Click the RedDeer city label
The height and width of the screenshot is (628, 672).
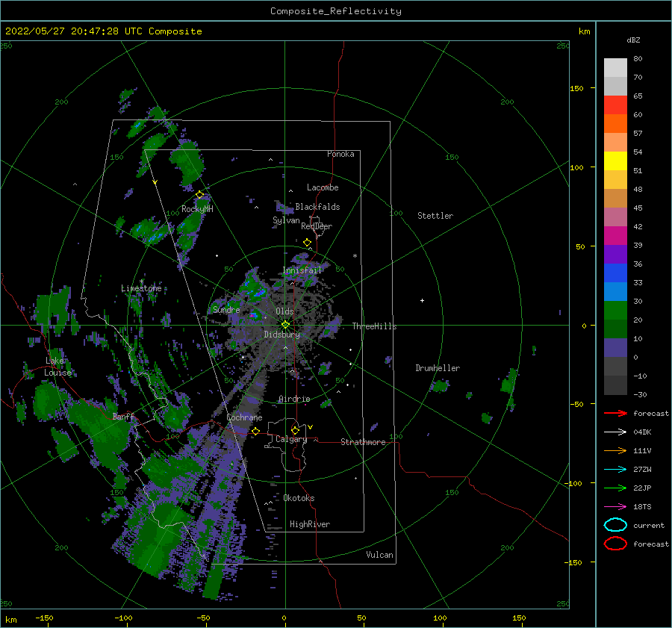(x=317, y=226)
